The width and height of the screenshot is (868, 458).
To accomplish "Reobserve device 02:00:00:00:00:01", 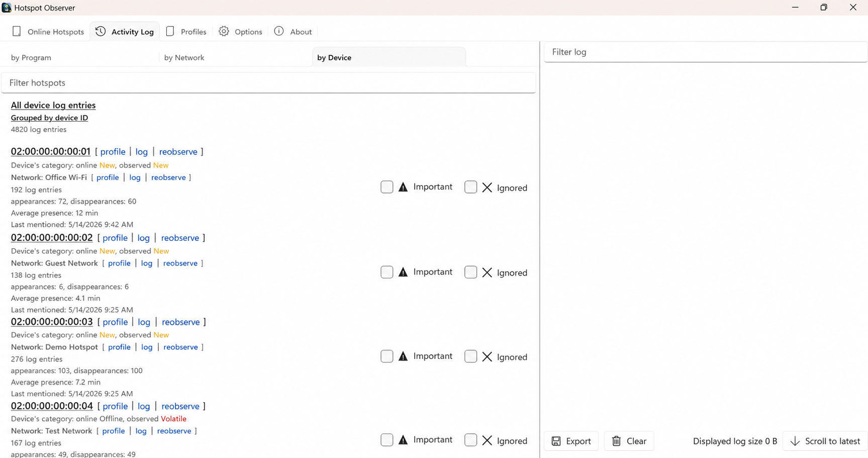I will 178,152.
